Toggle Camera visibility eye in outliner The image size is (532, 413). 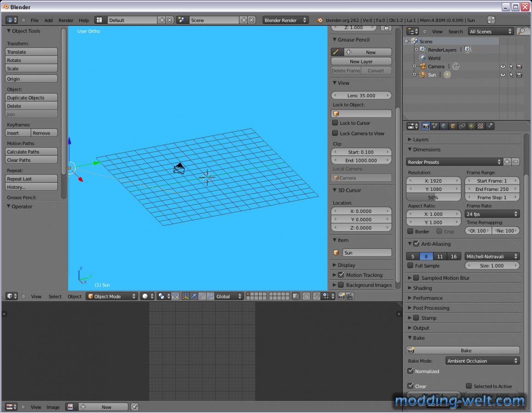point(503,67)
